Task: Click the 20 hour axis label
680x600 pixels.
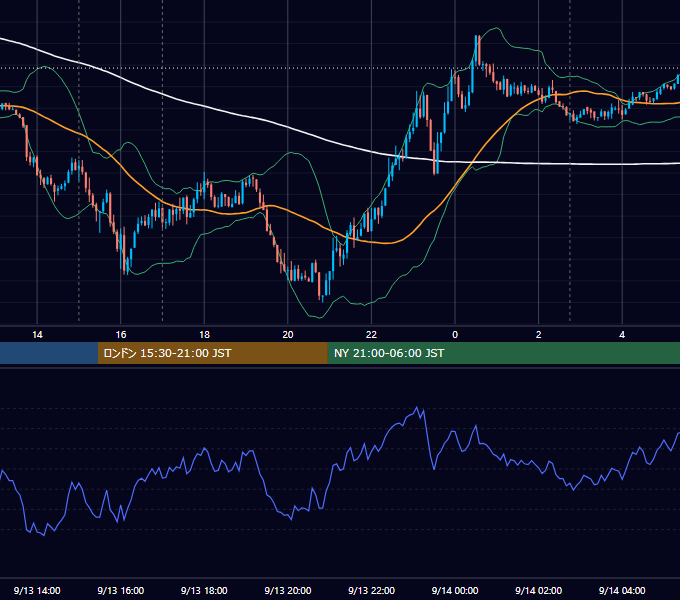Action: (x=288, y=335)
